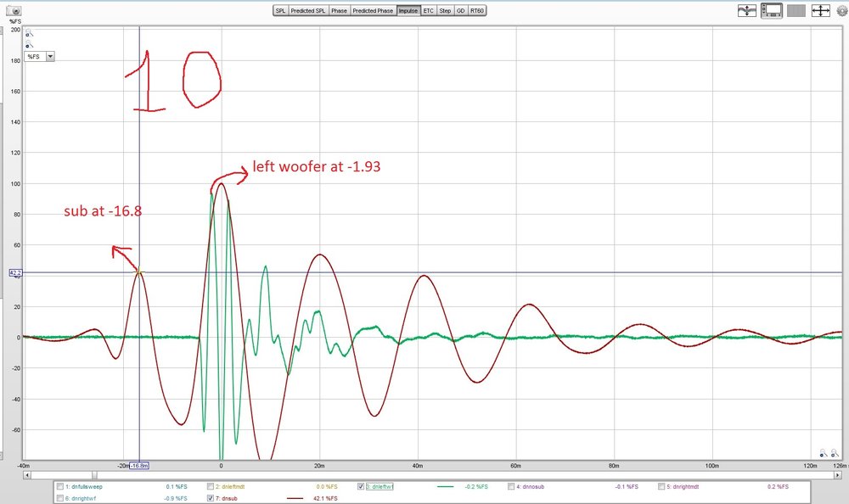Click the gray fill toggle icon

(796, 10)
